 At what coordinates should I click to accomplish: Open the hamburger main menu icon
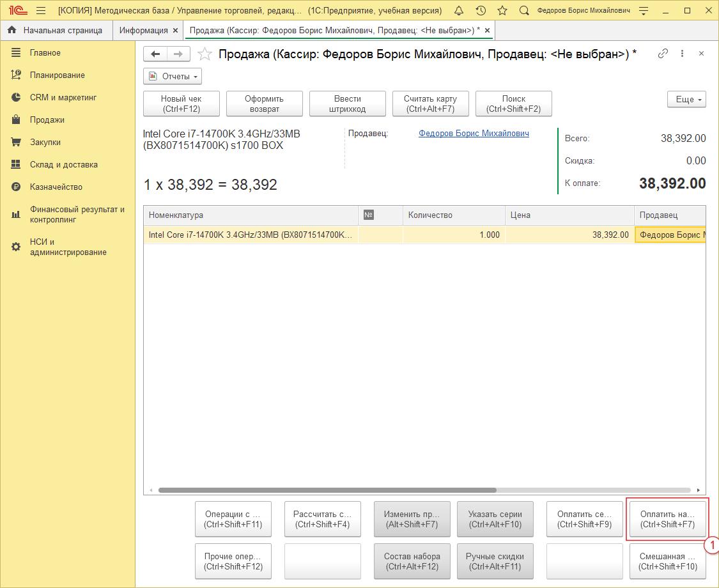click(x=41, y=11)
